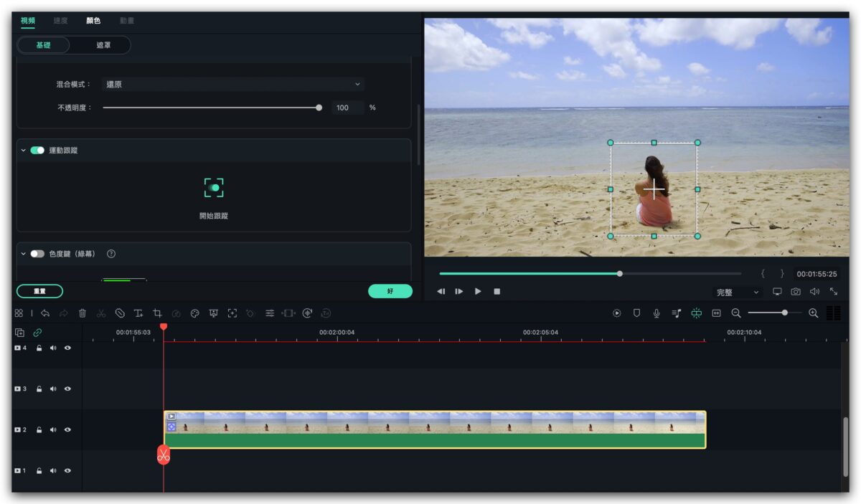Click the redo arrow in timeline toolbar
Viewport: 861px width, 504px height.
click(x=64, y=313)
